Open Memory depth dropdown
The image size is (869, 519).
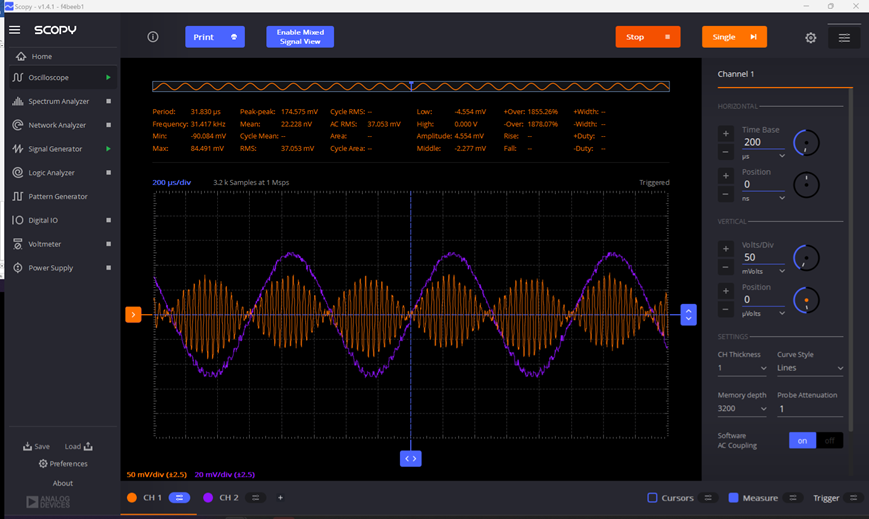point(742,409)
